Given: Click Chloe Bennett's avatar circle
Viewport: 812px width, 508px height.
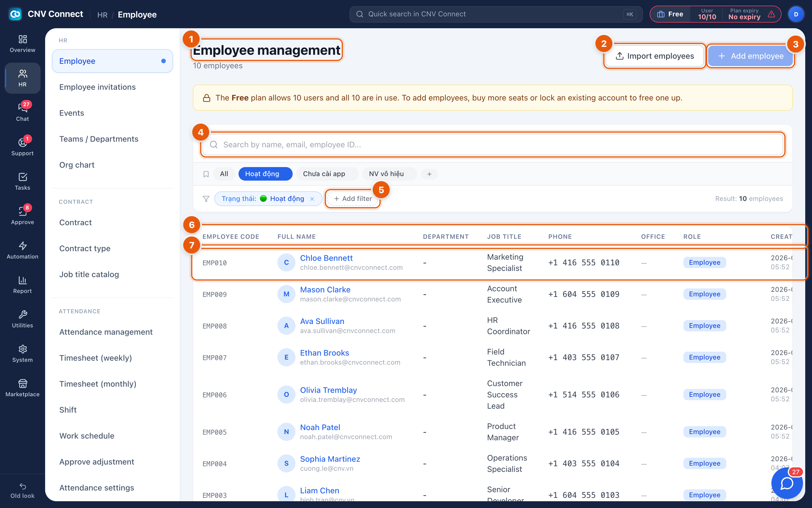Looking at the screenshot, I should click(x=286, y=262).
